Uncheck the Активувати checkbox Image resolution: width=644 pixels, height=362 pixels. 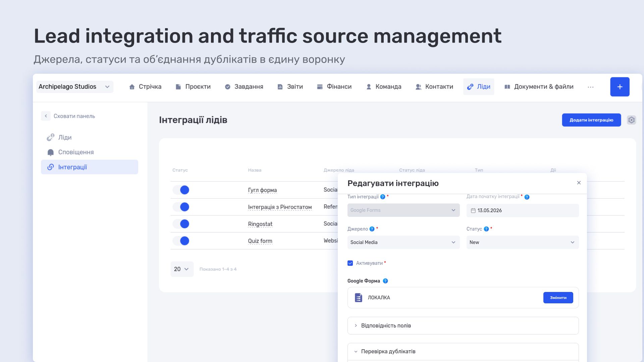coord(350,263)
